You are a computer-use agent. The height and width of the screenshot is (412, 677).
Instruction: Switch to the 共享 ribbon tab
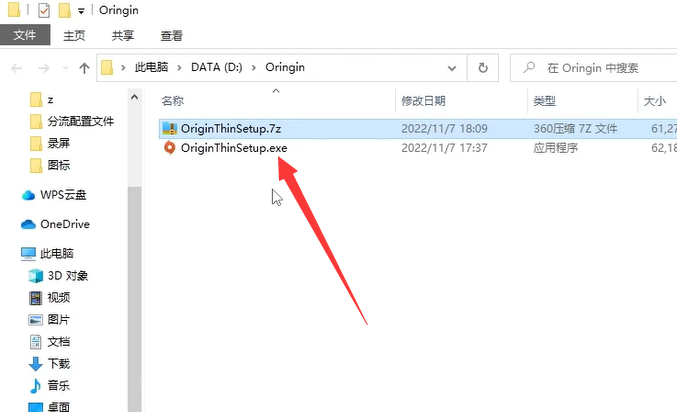click(123, 35)
